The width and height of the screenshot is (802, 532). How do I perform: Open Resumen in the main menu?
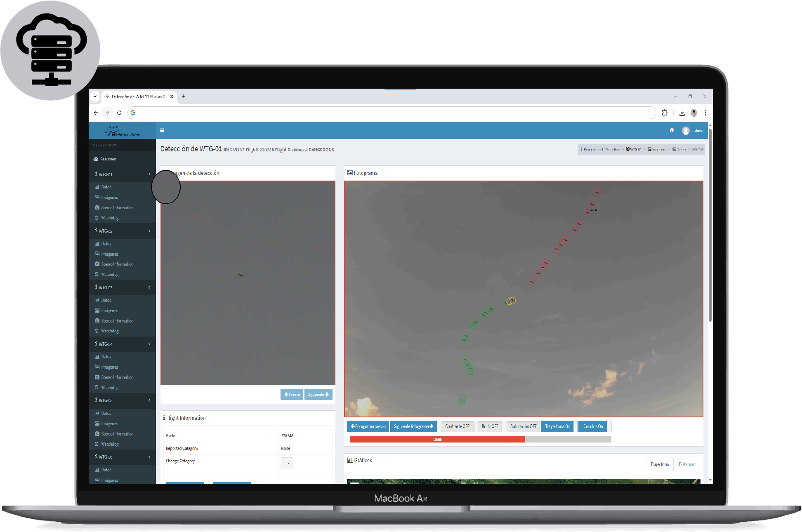[108, 159]
